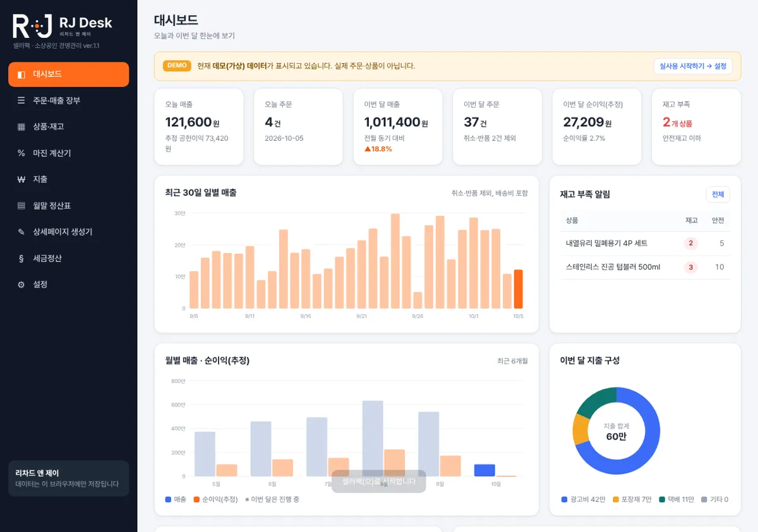Click the 스테인리스 진공 텀블러 500ml row
Screen dimensions: 758x532
tap(645, 268)
